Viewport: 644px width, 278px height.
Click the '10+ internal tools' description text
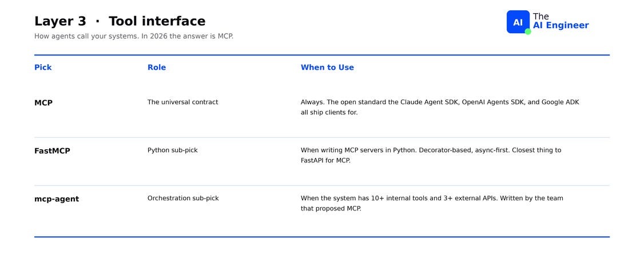[432, 203]
